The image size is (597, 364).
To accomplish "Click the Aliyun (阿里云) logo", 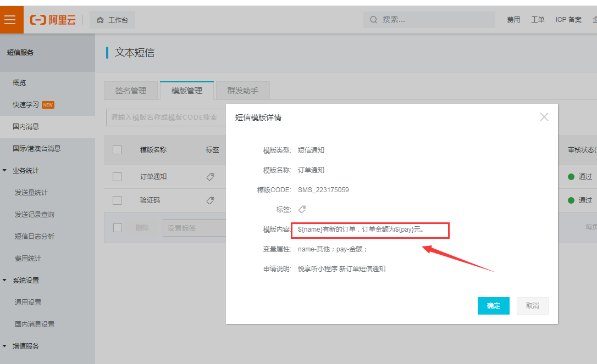I will pos(53,19).
